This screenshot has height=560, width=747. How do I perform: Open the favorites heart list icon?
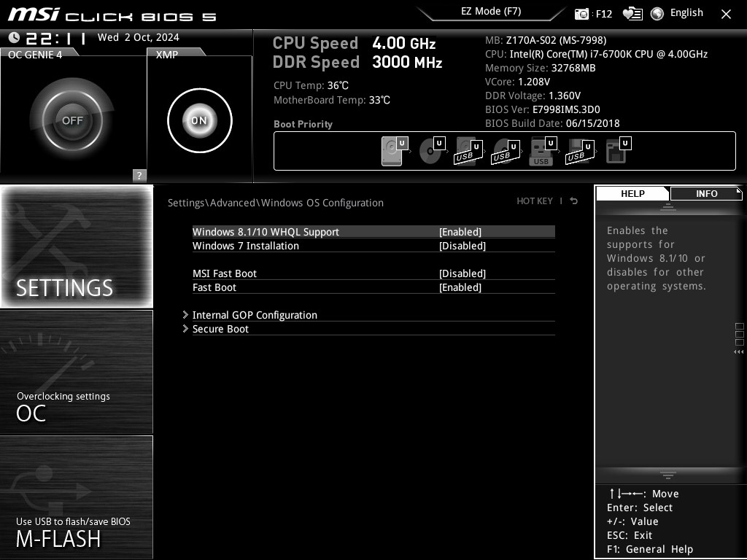(x=632, y=14)
